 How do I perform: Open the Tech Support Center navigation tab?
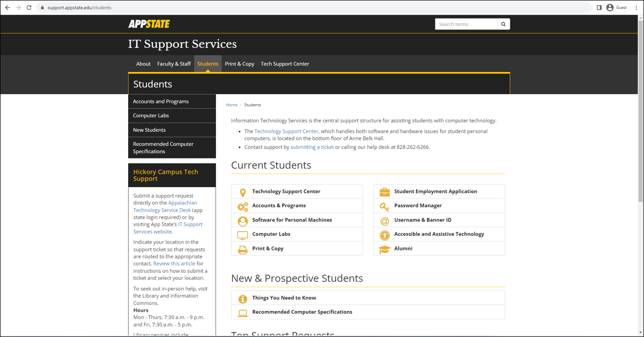(285, 64)
